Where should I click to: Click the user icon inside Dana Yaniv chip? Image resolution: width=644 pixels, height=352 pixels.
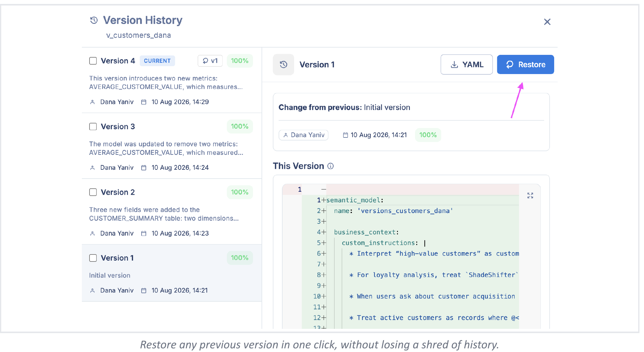pyautogui.click(x=286, y=135)
